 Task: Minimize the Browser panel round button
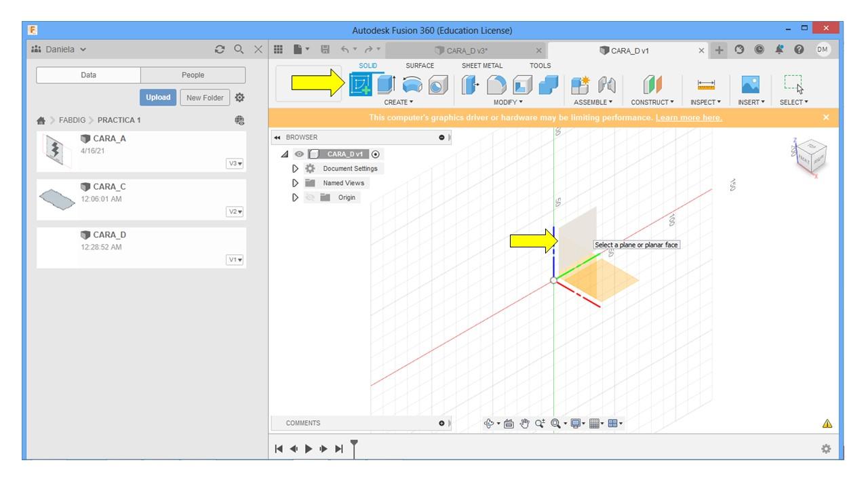441,138
